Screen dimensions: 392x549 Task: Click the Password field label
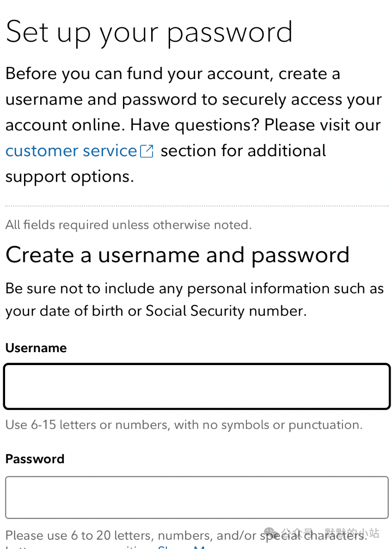35,459
